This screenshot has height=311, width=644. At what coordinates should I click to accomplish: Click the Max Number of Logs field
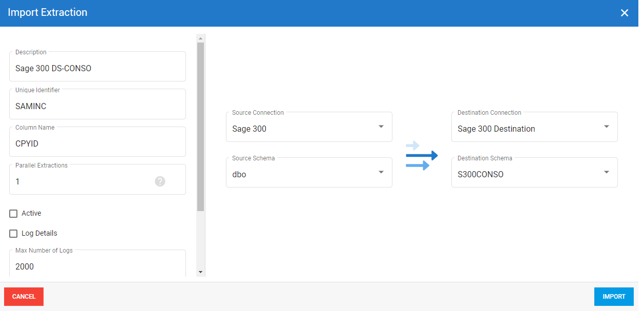[x=97, y=263]
